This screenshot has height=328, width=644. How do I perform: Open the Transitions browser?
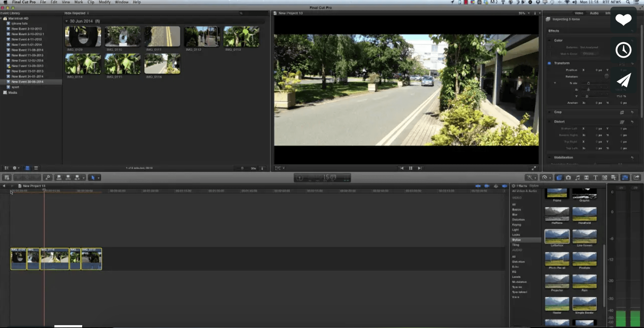coord(586,177)
